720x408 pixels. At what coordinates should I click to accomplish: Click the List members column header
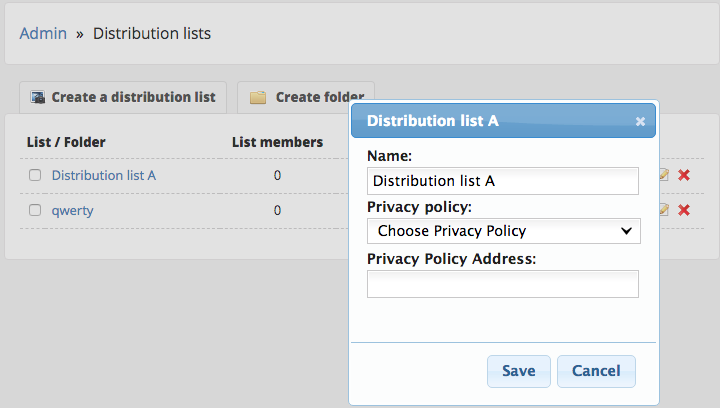coord(277,142)
